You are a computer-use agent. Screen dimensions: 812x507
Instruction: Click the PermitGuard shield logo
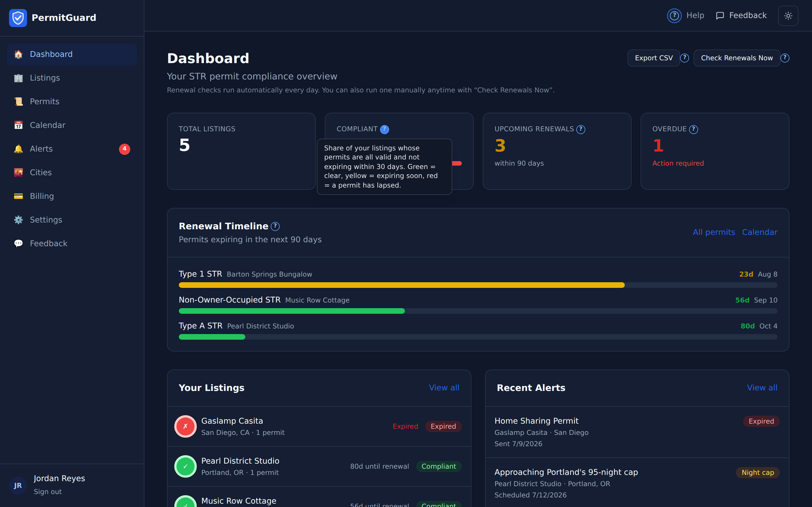tap(18, 18)
